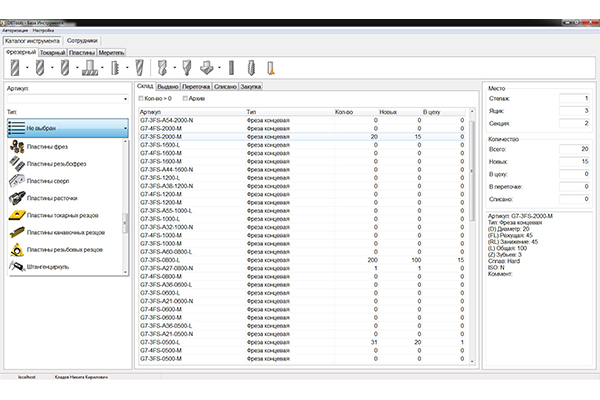Select the pointed spot drill icon

coord(187,68)
